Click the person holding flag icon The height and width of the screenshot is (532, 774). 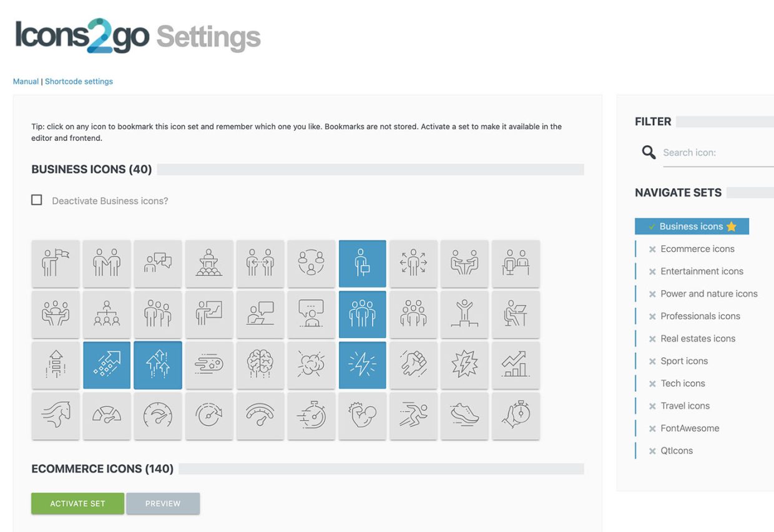click(56, 264)
